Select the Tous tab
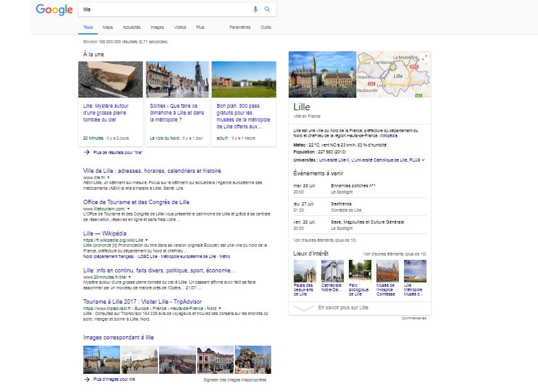The height and width of the screenshot is (392, 538). pos(88,27)
